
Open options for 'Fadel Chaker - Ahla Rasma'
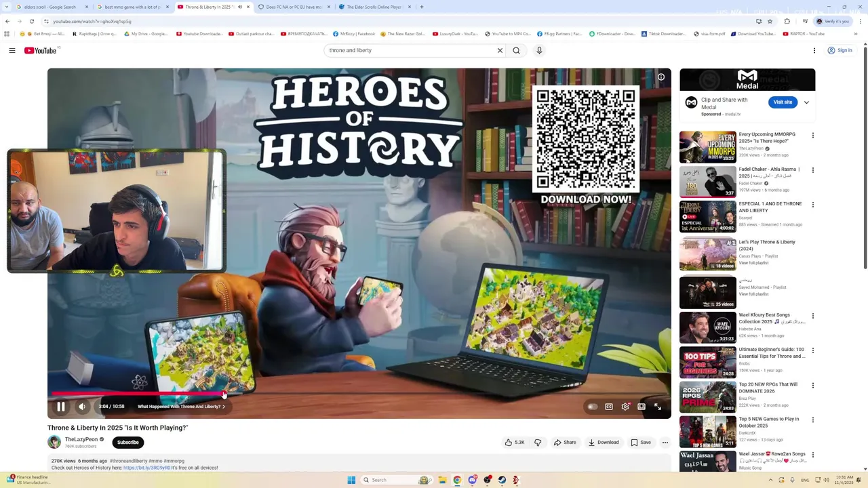(x=813, y=170)
